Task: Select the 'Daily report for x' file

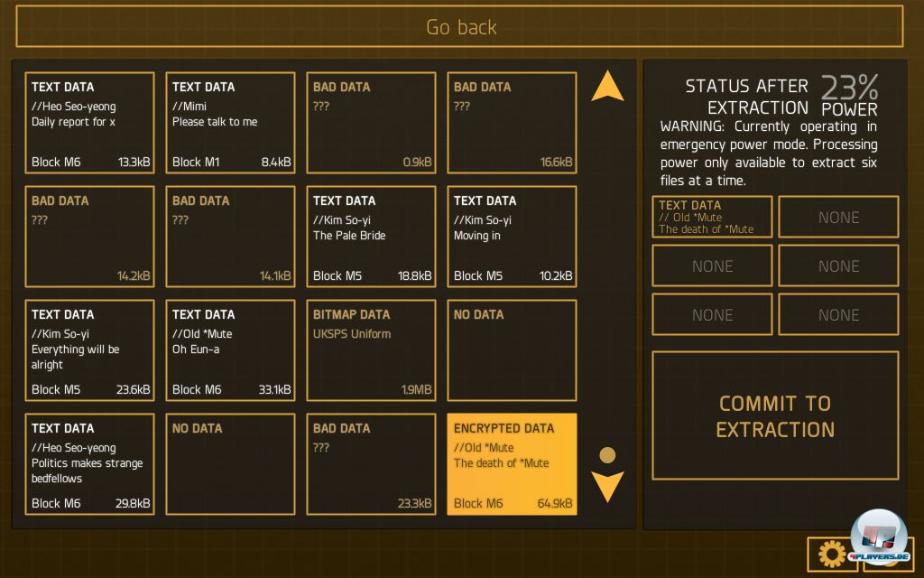Action: (x=89, y=123)
